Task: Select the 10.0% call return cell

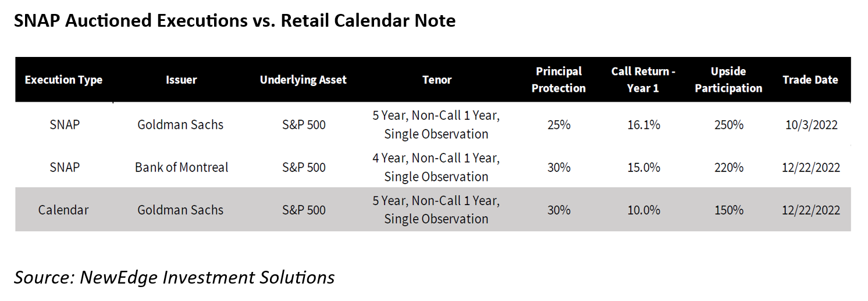Action: click(643, 210)
